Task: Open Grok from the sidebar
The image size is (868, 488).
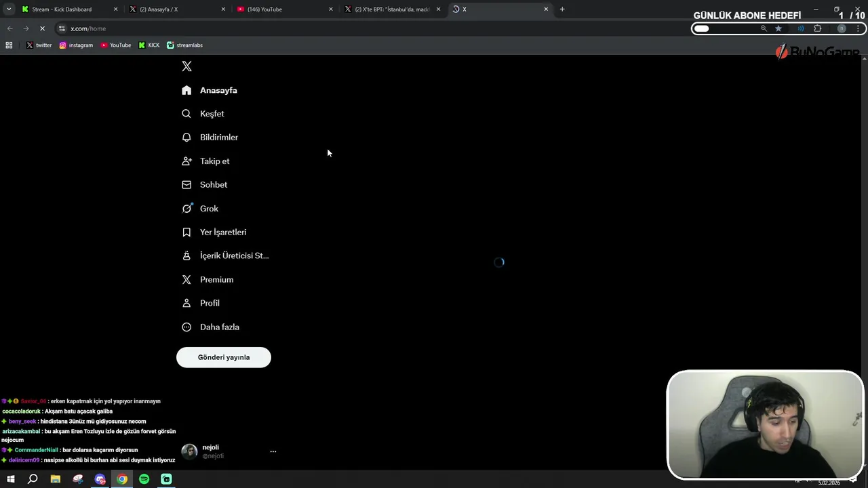Action: [200, 209]
